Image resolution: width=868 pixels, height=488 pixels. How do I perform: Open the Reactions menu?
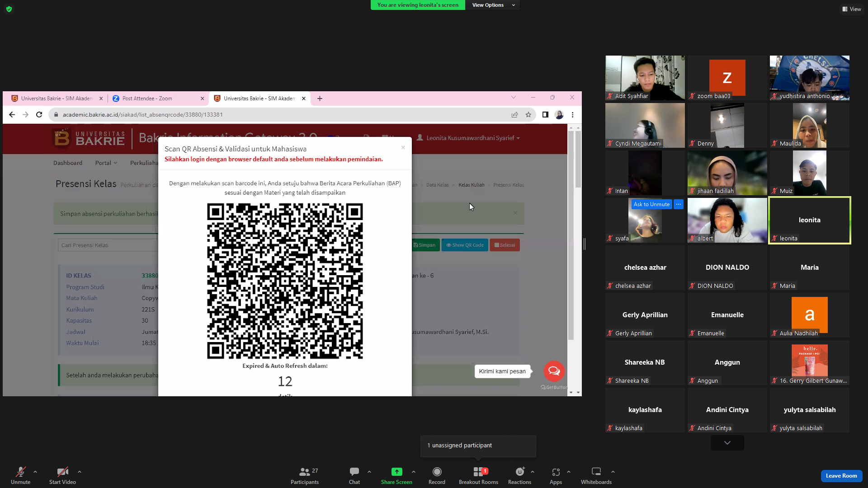point(520,475)
